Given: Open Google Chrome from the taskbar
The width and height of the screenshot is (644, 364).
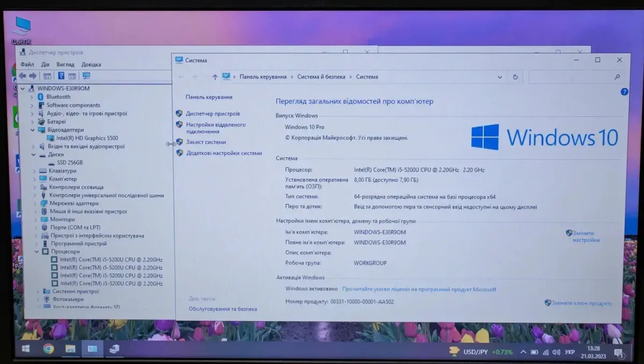Looking at the screenshot, I should point(48,349).
